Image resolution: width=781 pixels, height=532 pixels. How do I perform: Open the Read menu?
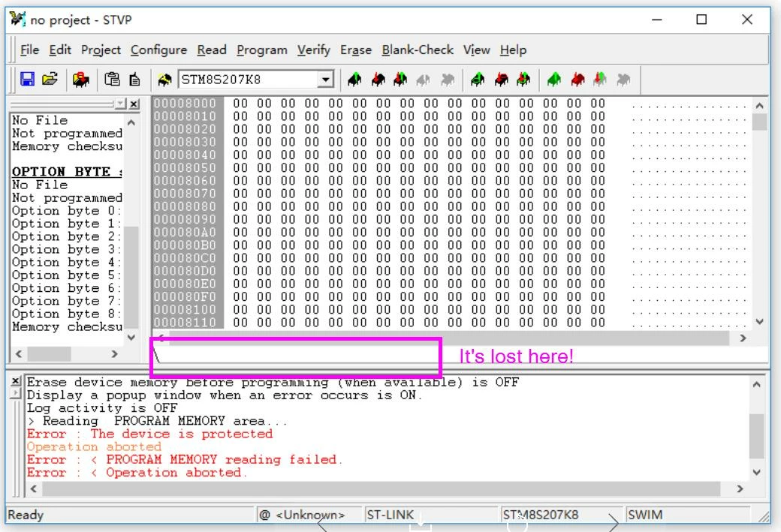212,50
